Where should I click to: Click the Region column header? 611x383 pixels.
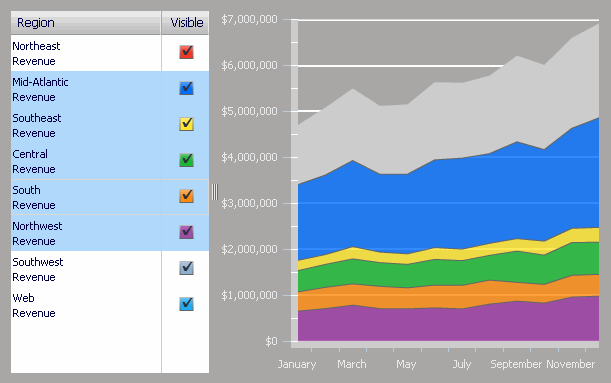click(x=86, y=23)
